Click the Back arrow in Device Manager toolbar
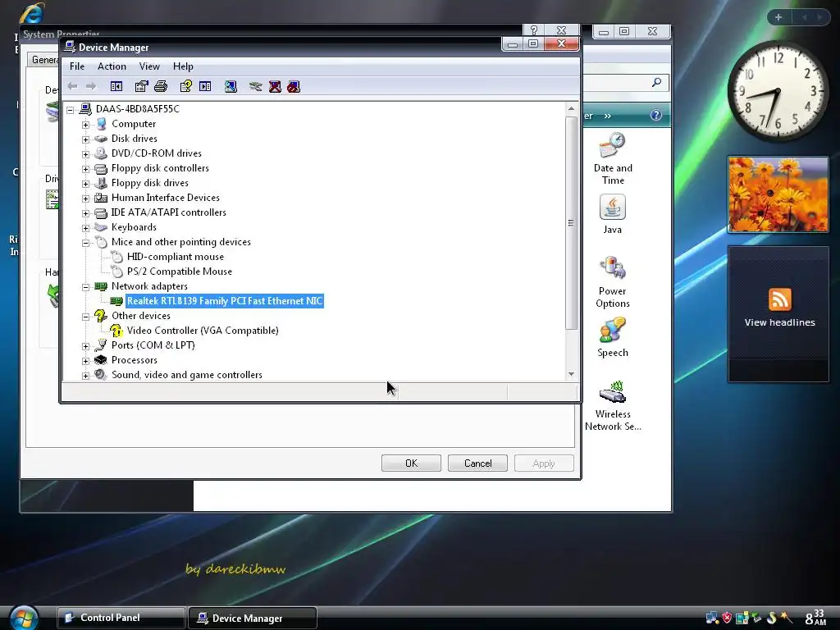The height and width of the screenshot is (630, 840). (73, 86)
